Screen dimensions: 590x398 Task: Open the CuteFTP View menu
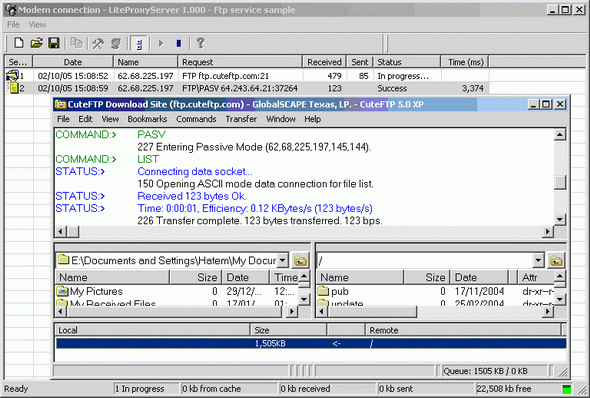110,119
